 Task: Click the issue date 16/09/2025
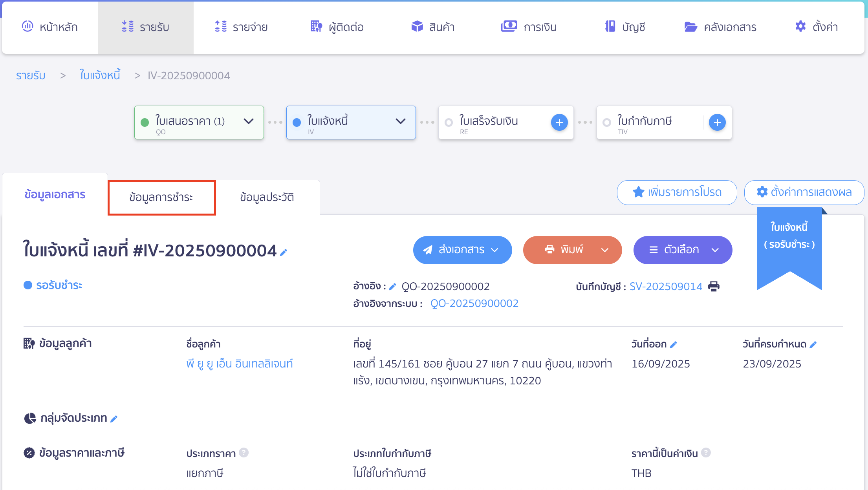tap(661, 364)
